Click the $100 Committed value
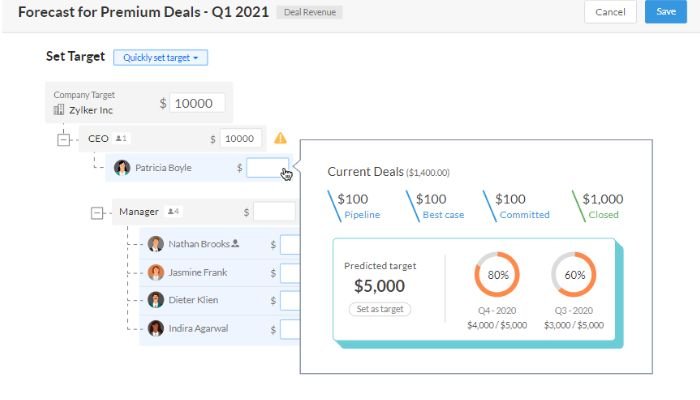 pos(510,199)
